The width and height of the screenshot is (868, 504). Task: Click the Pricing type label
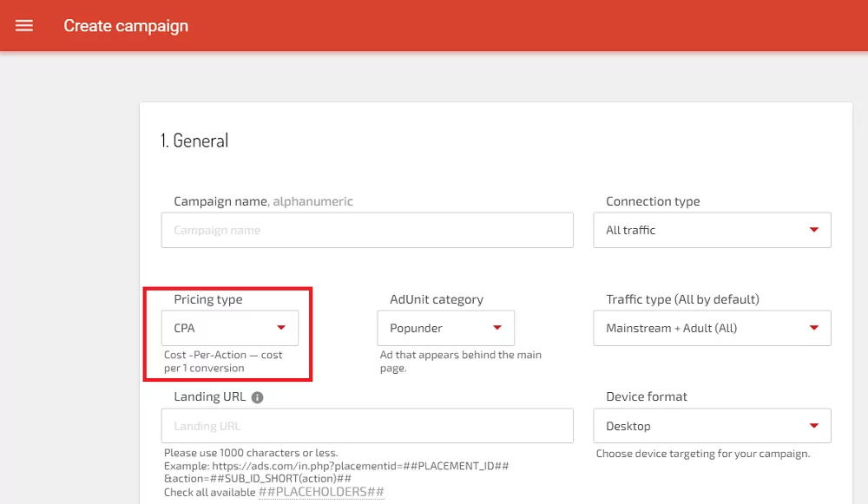(x=208, y=299)
